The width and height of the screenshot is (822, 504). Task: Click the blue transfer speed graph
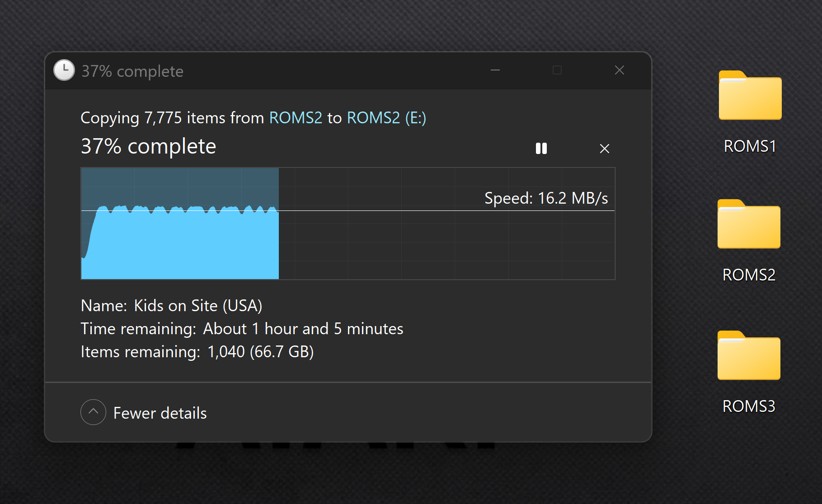(181, 244)
